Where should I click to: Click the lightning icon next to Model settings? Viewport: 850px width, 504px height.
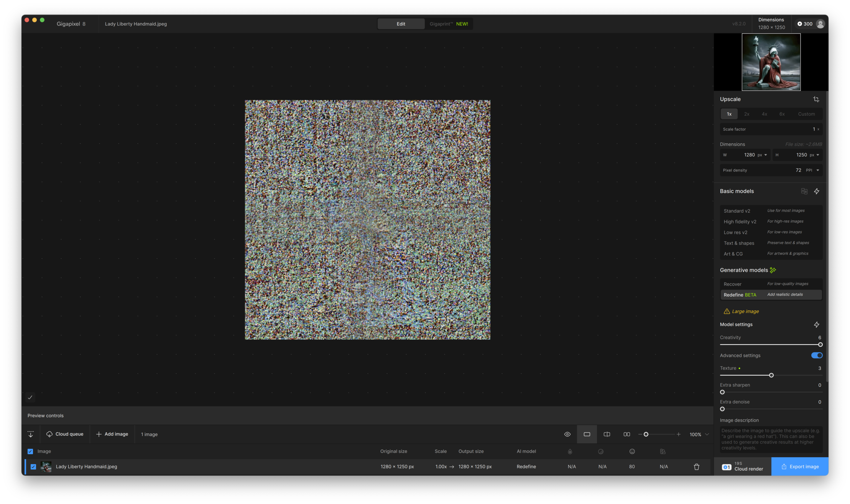click(x=817, y=325)
